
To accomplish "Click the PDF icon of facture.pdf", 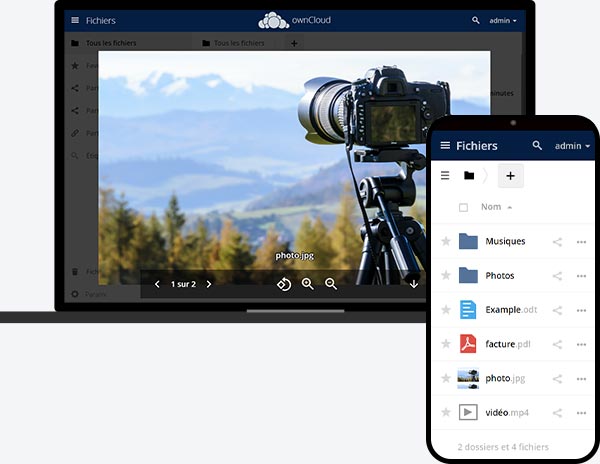I will coord(468,344).
